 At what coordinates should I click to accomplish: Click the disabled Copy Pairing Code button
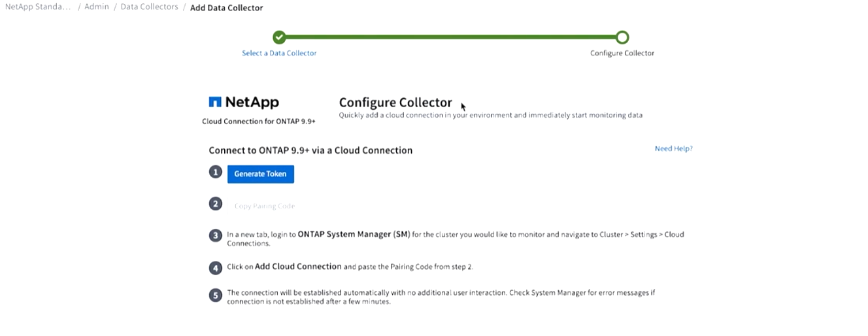[x=265, y=206]
